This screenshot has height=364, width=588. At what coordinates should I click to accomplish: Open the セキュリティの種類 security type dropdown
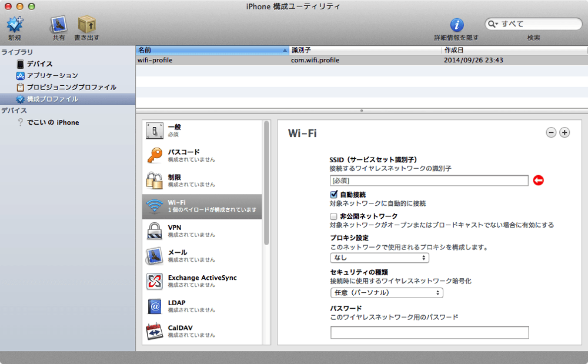(387, 293)
